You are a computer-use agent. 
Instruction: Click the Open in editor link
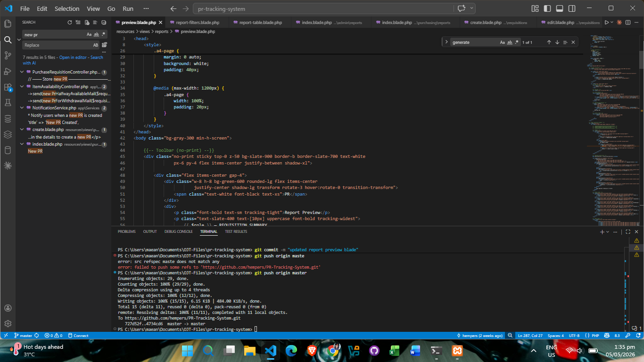(x=73, y=58)
